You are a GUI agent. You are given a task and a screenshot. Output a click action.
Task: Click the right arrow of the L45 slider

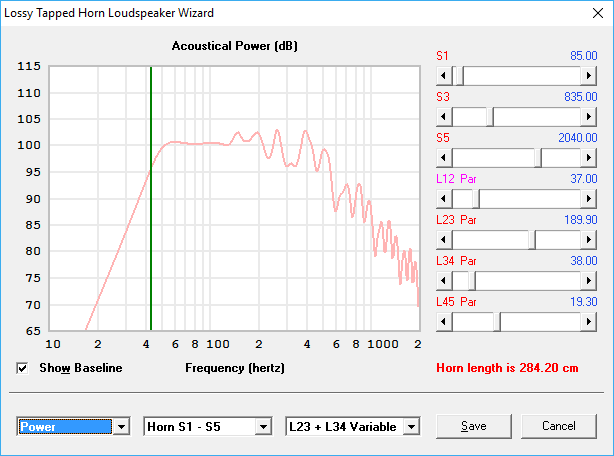(x=589, y=322)
